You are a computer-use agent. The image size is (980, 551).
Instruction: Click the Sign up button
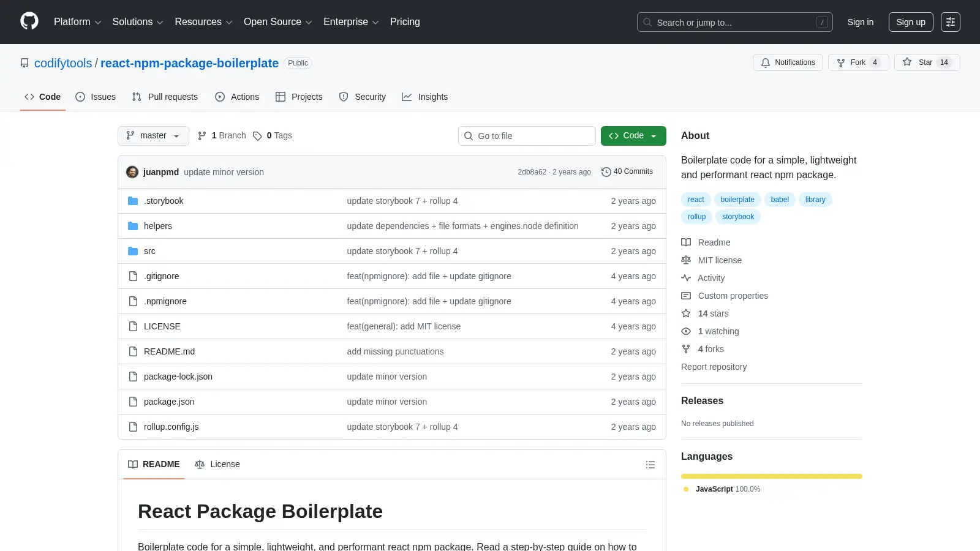(x=911, y=22)
